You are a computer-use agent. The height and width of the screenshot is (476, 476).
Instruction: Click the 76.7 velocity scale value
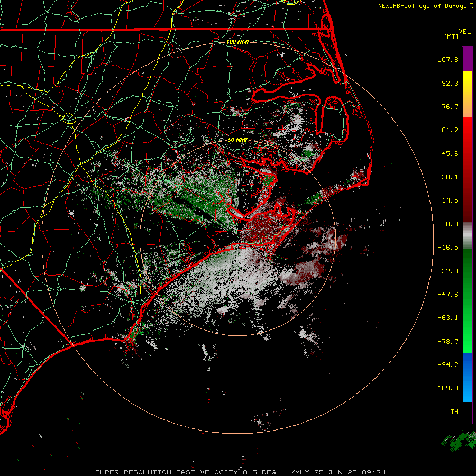pyautogui.click(x=450, y=106)
